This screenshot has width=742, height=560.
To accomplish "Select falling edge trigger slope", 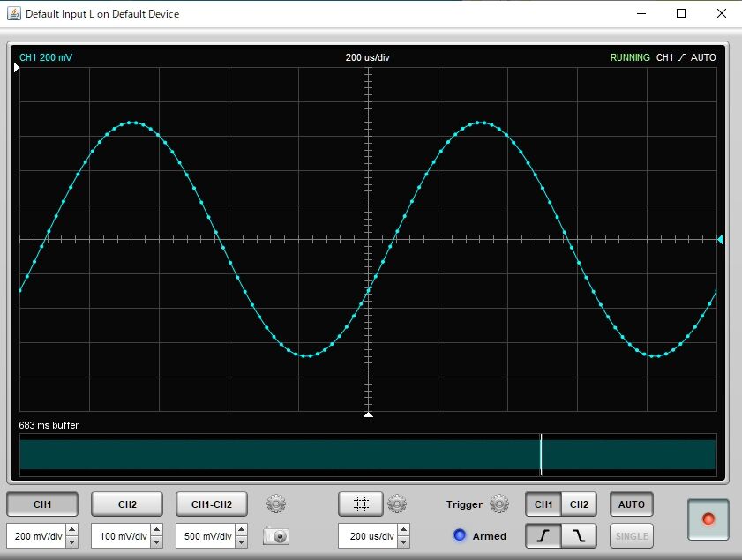I will 579,536.
